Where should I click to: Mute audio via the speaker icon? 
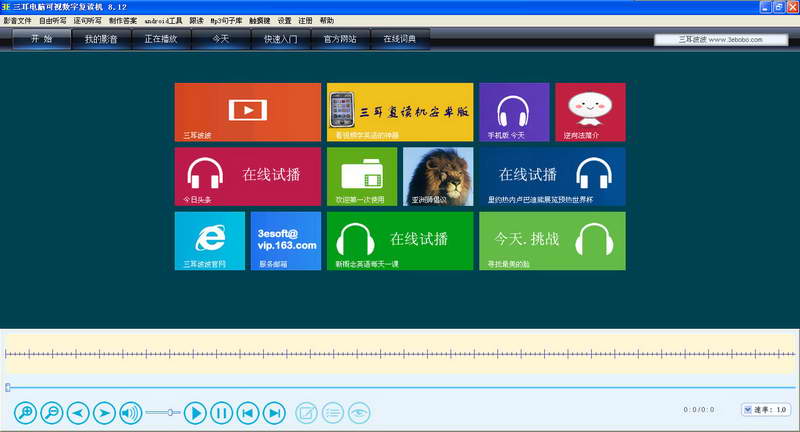tap(131, 413)
